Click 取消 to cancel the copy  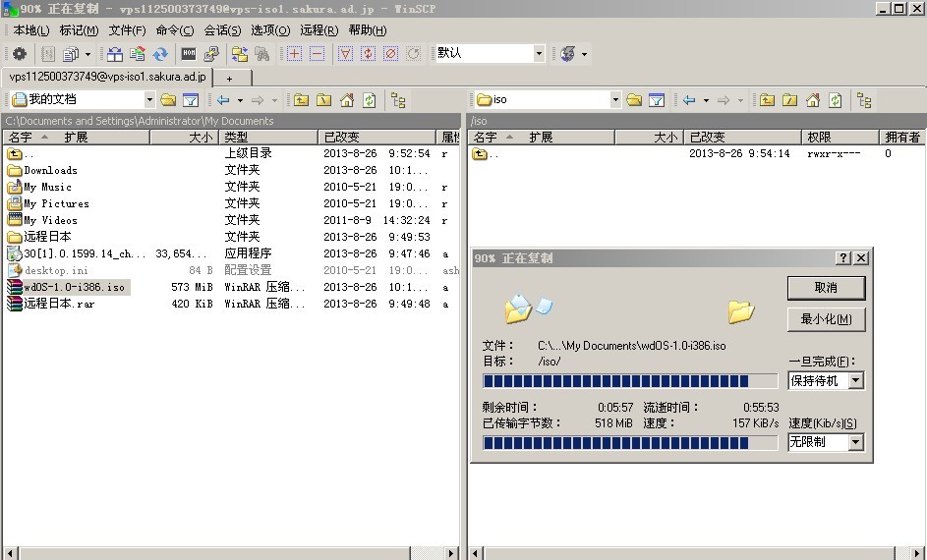pos(826,288)
